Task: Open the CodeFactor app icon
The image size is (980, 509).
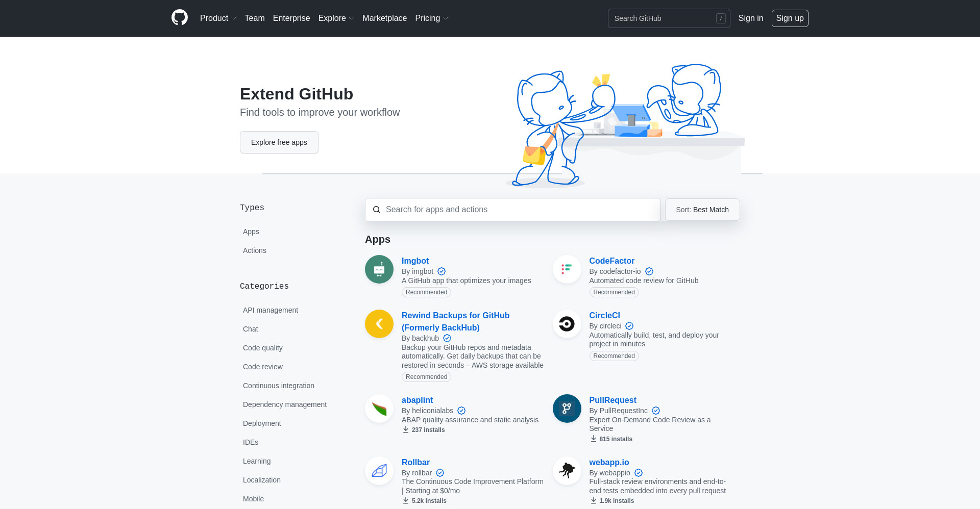Action: (567, 269)
